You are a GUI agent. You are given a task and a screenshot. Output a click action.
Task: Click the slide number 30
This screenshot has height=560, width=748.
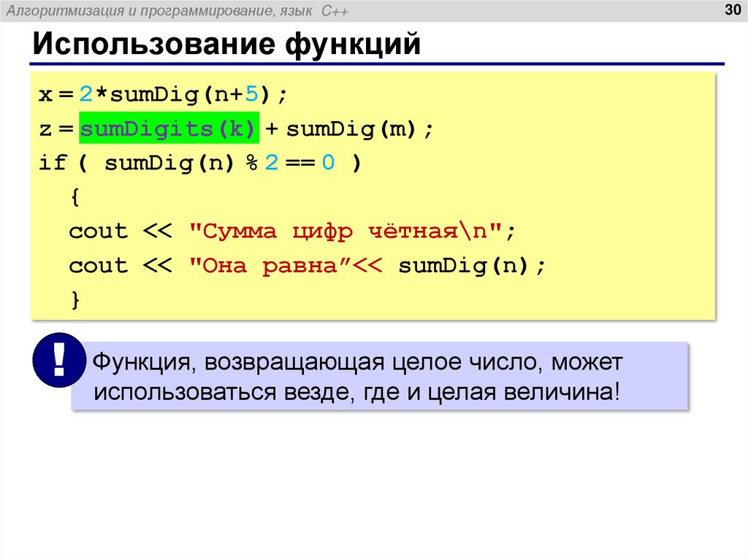[731, 11]
